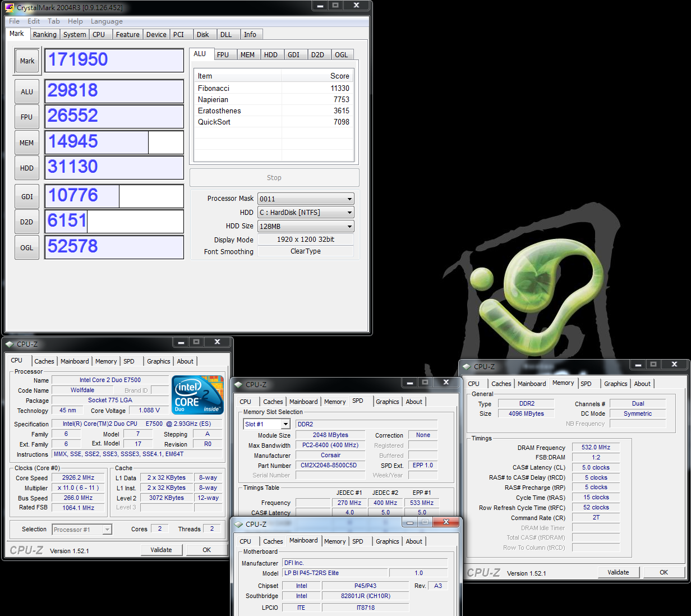Click the CPU-Z icon in the Mainboard tab window
Image resolution: width=691 pixels, height=616 pixels.
click(238, 524)
